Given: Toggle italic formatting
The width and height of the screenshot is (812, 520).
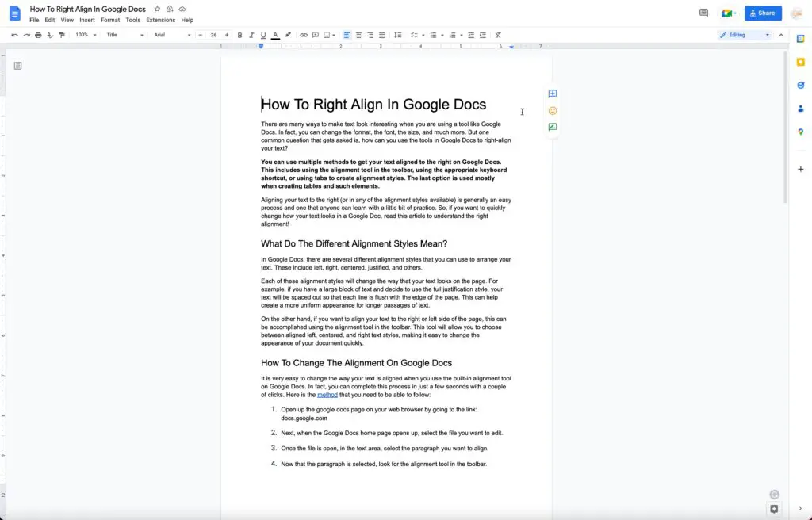Looking at the screenshot, I should coord(251,35).
